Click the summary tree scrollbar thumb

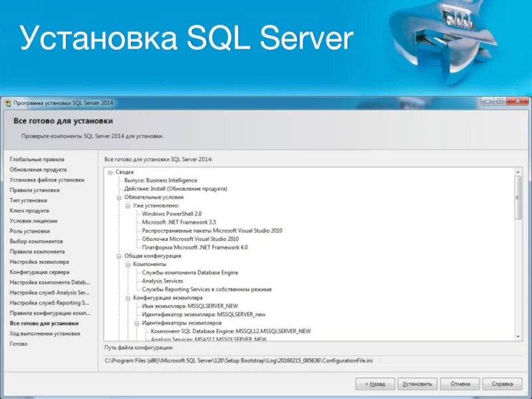(x=518, y=198)
